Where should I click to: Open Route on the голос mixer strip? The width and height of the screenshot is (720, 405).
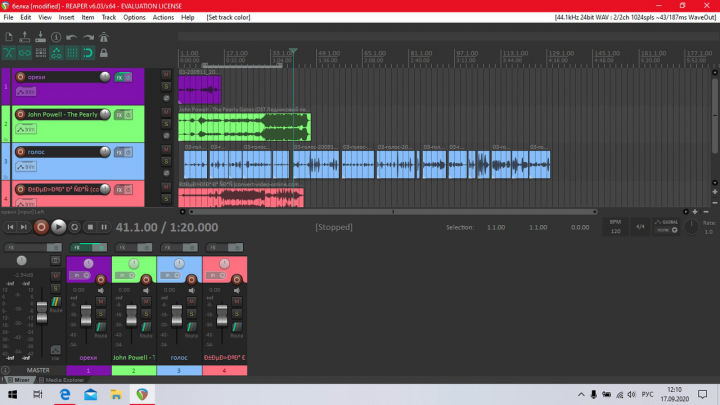191,329
